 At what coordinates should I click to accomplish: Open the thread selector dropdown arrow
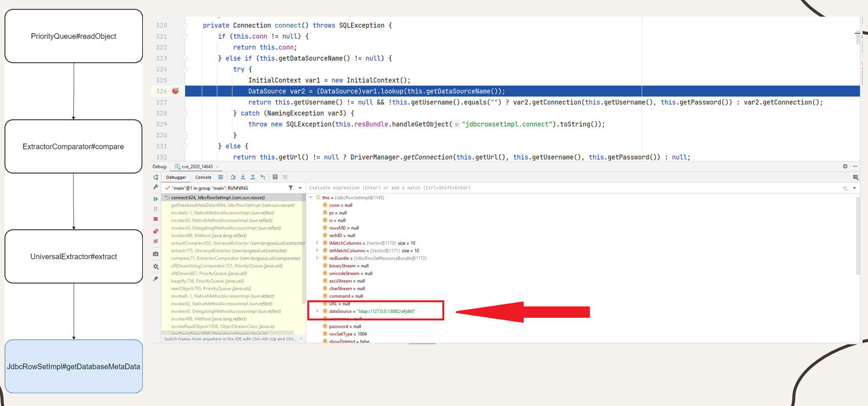pyautogui.click(x=300, y=188)
